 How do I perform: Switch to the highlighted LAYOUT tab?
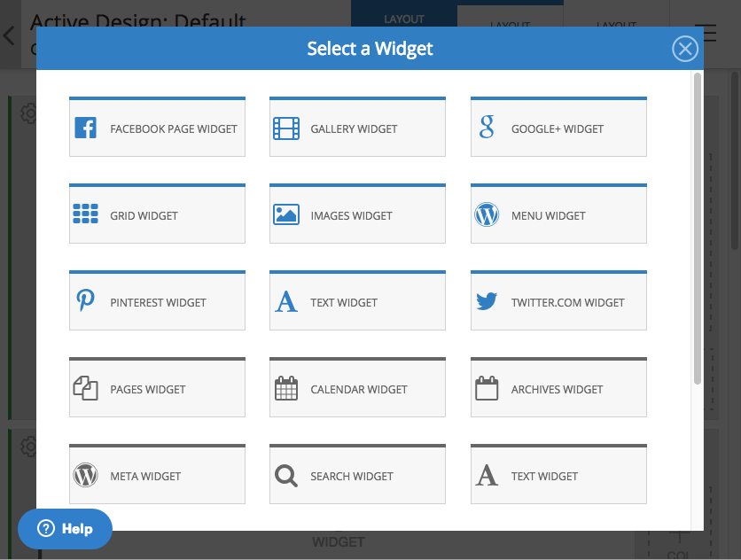[x=403, y=19]
